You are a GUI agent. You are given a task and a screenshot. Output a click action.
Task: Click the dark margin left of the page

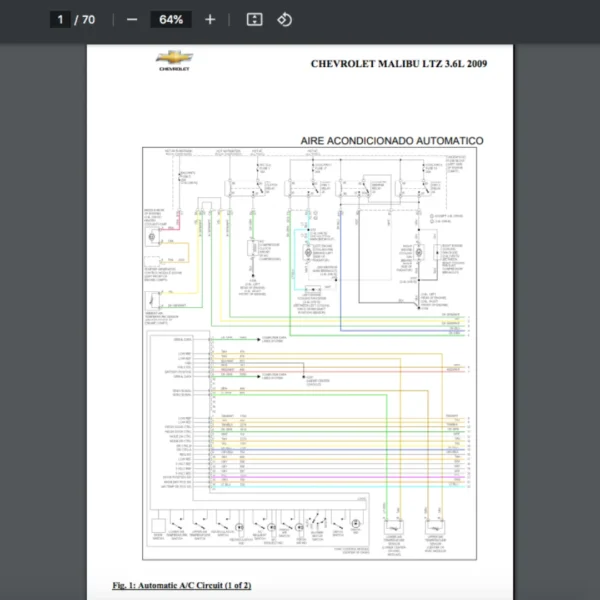[x=43, y=300]
